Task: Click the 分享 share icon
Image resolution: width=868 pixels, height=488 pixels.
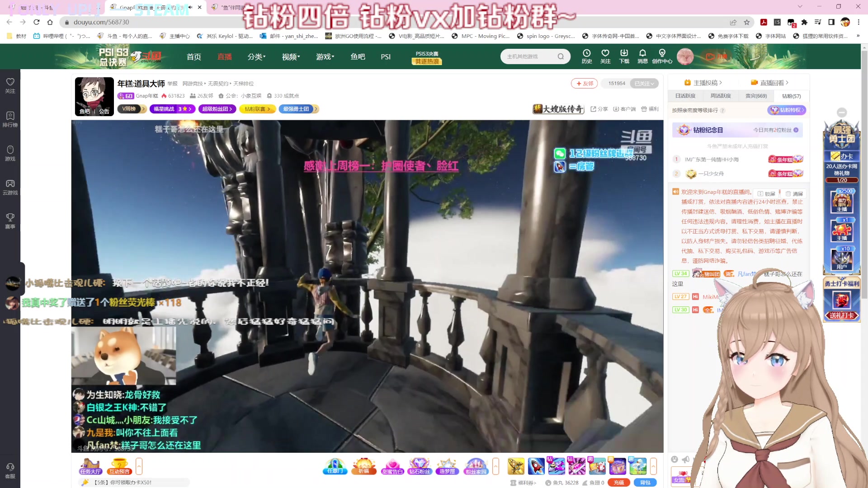Action: [x=599, y=109]
